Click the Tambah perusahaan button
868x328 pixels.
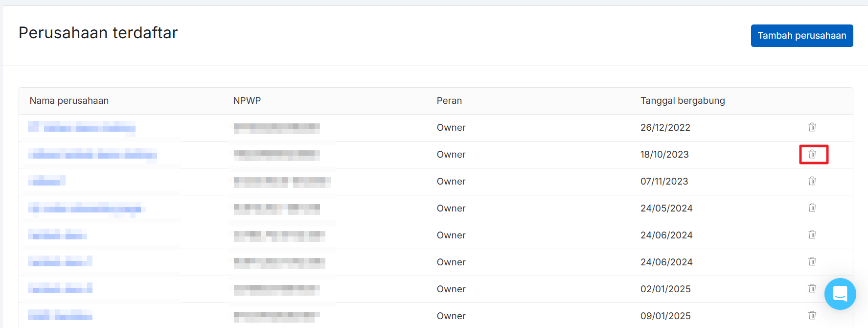[x=801, y=36]
